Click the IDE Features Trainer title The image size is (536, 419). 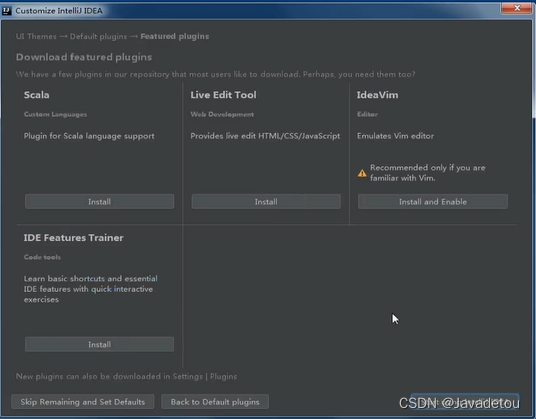tap(73, 238)
